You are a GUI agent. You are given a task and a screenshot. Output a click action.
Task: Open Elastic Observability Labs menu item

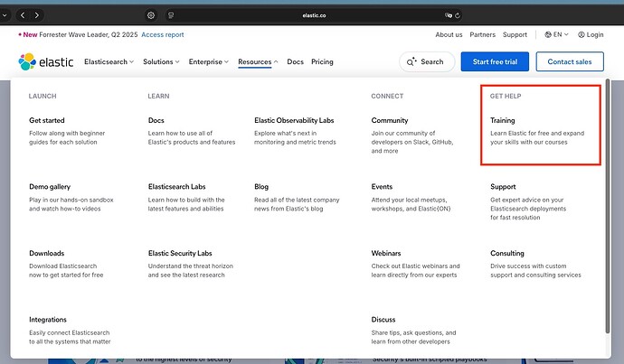[294, 120]
